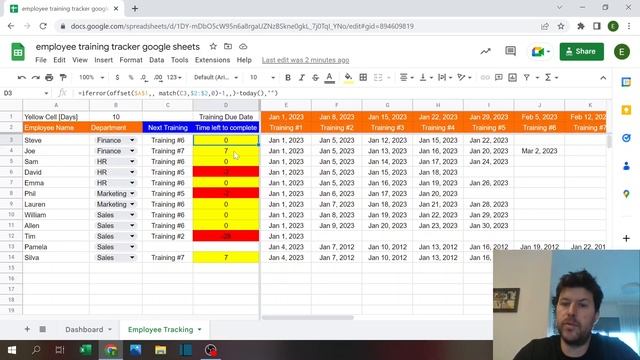This screenshot has width=640, height=360.
Task: Open Steve's Finance department dropdown
Action: click(132, 140)
